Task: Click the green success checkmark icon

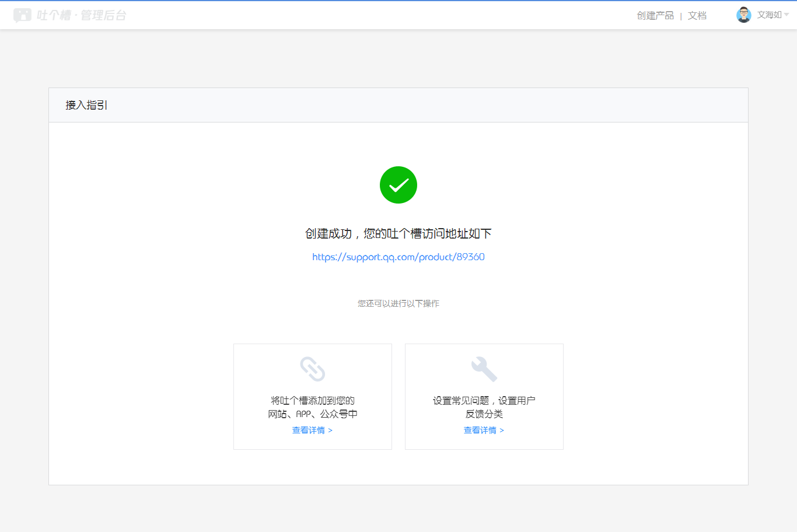Action: [x=398, y=185]
